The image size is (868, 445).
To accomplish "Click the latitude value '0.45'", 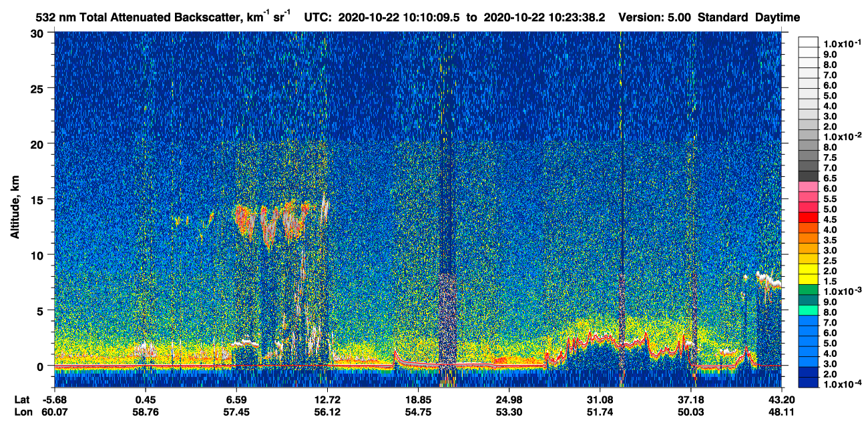I will pos(146,400).
